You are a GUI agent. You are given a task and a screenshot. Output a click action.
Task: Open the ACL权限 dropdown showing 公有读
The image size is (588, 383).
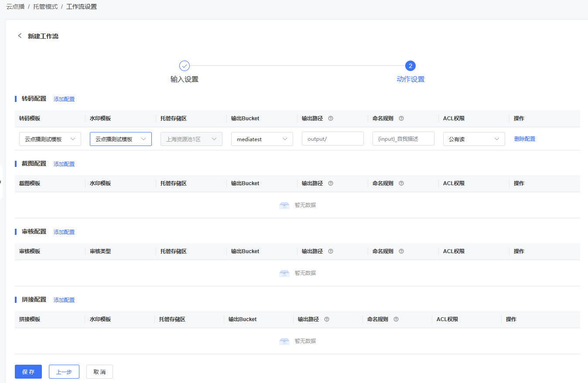[x=474, y=139]
